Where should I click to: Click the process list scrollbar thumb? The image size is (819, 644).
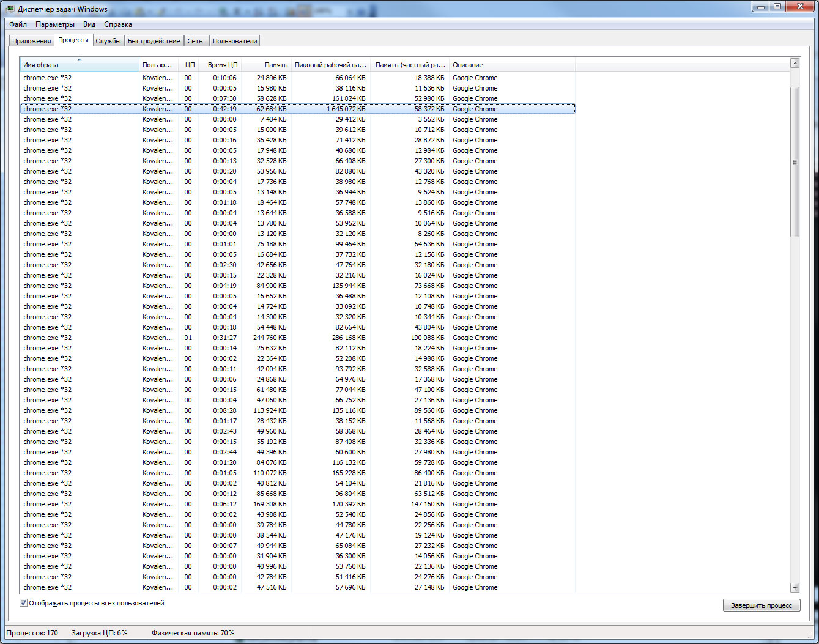click(795, 162)
